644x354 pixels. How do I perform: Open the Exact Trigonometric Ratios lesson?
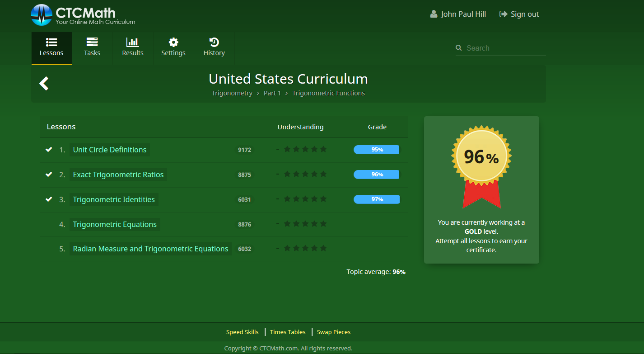(118, 175)
